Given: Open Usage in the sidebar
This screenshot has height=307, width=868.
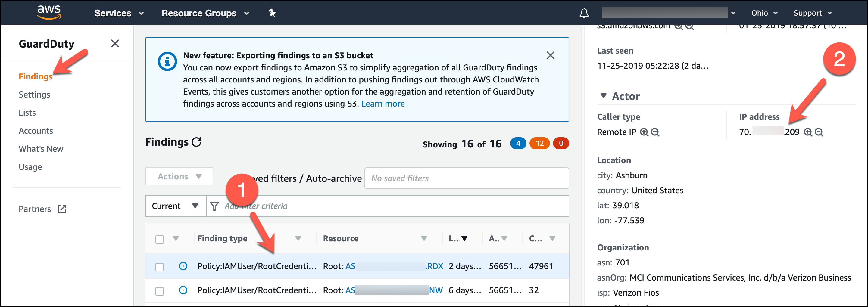Looking at the screenshot, I should 30,167.
